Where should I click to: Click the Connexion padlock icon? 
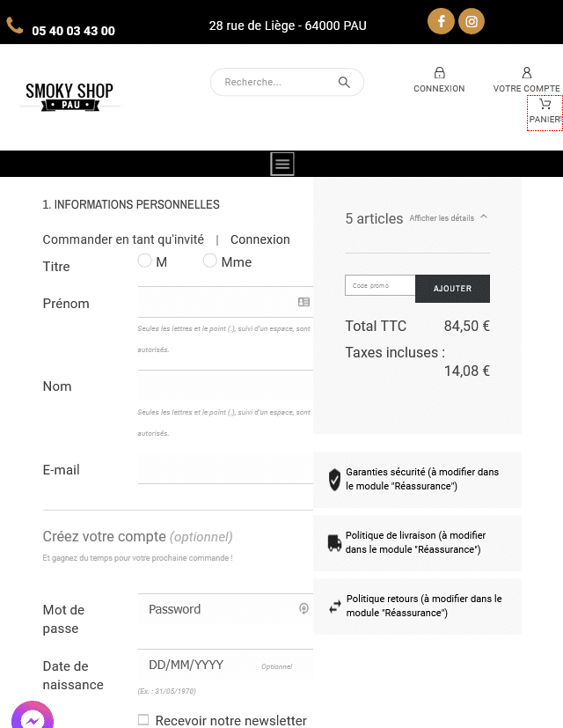pyautogui.click(x=439, y=73)
